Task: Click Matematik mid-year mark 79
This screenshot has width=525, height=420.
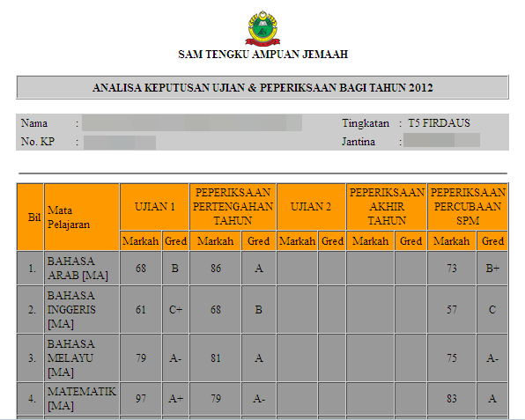Action: (x=216, y=399)
